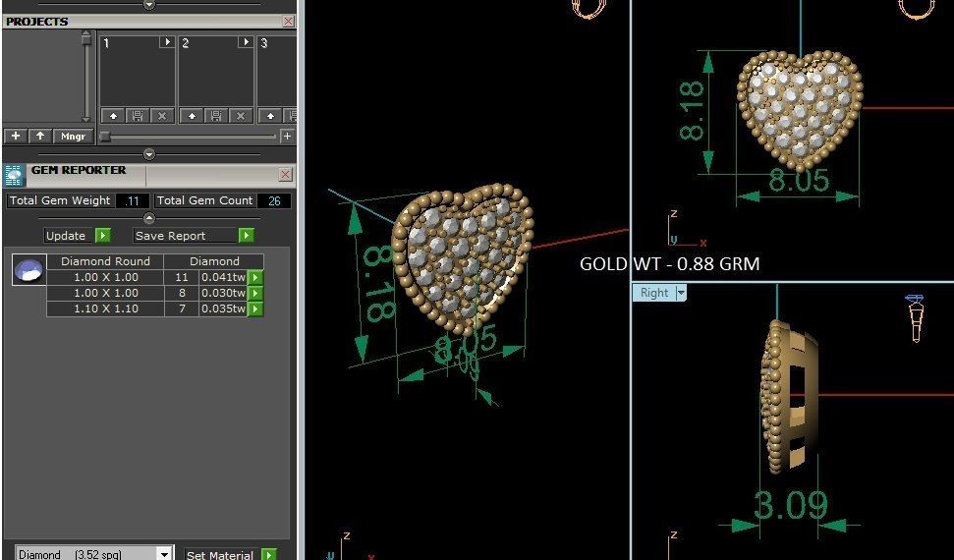Open the Mngr project manager
This screenshot has height=560, width=954.
(73, 136)
